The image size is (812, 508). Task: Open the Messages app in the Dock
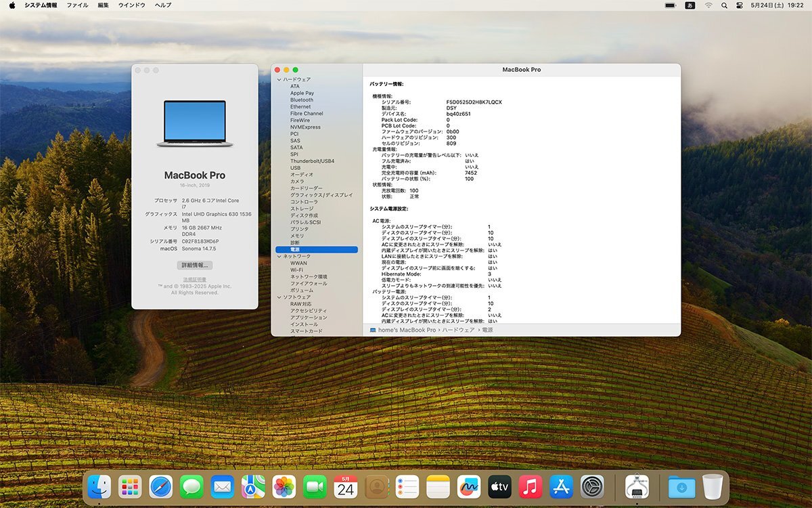point(191,486)
